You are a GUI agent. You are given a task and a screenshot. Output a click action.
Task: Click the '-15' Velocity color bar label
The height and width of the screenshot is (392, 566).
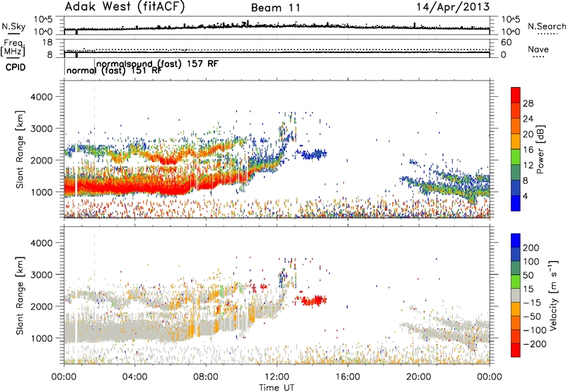tap(532, 303)
